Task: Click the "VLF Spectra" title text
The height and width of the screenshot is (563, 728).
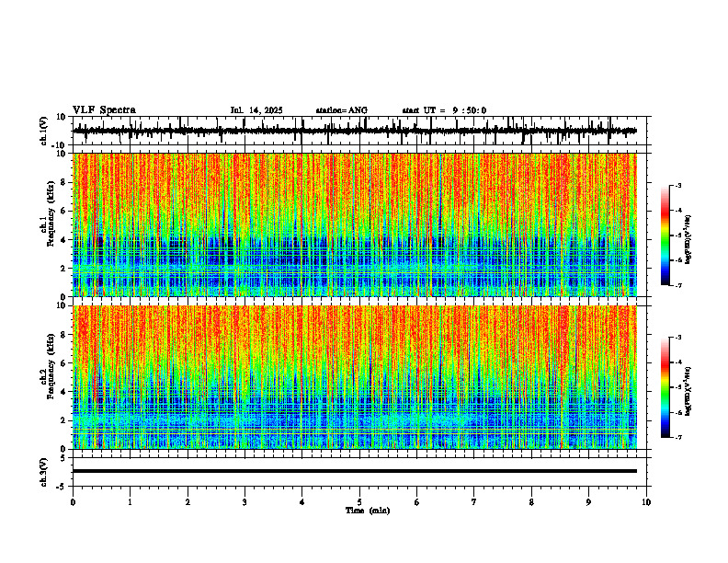Action: 104,110
